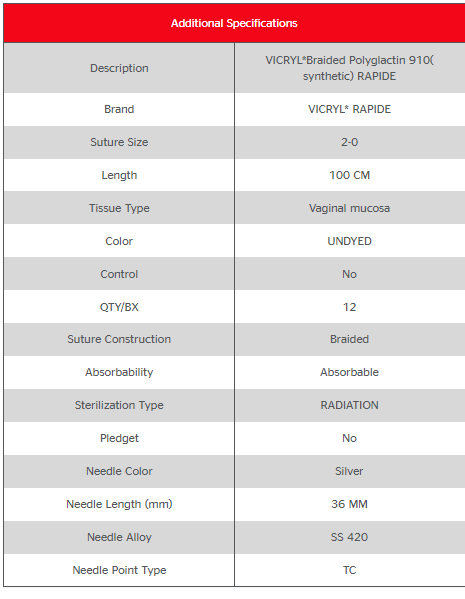Select the Pledget row label
465x599 pixels.
coord(119,438)
